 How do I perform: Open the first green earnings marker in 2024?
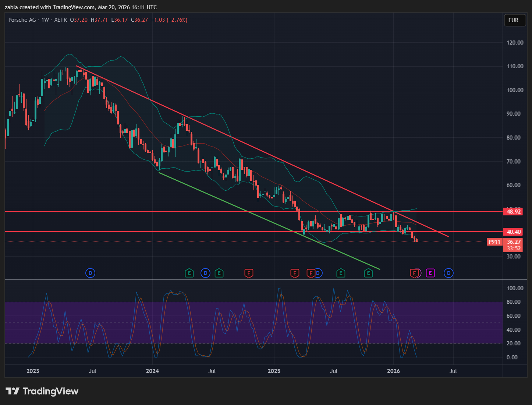(x=189, y=273)
